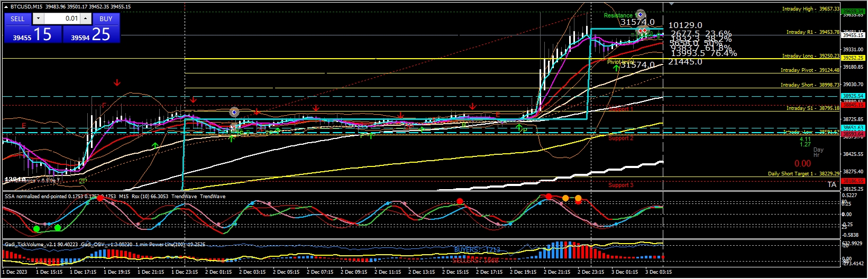Click the 21445.0 value label

click(685, 62)
